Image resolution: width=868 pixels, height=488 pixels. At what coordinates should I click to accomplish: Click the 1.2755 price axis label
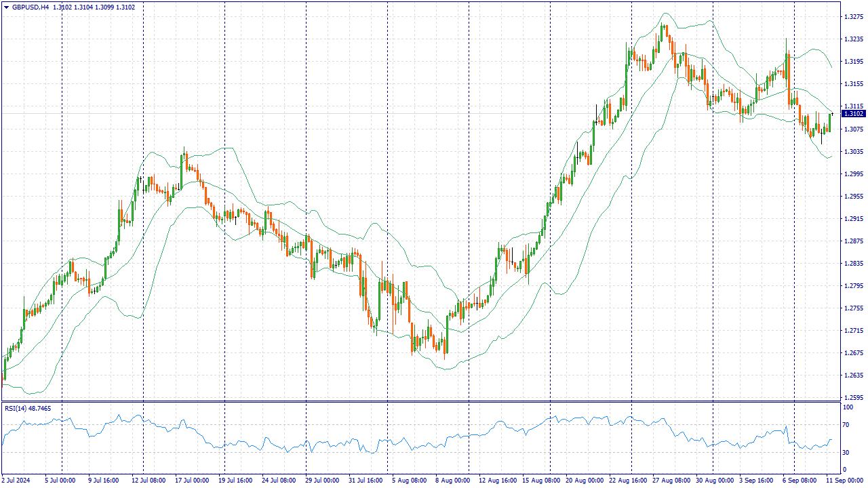pos(852,308)
